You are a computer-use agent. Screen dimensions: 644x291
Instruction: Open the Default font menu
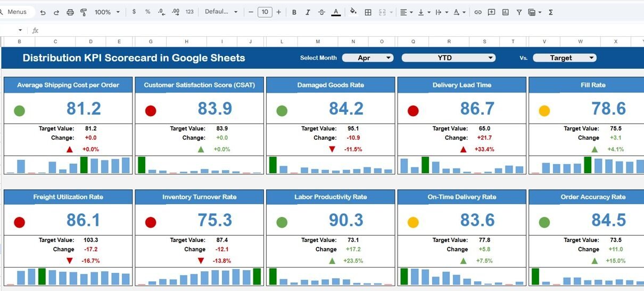[220, 12]
